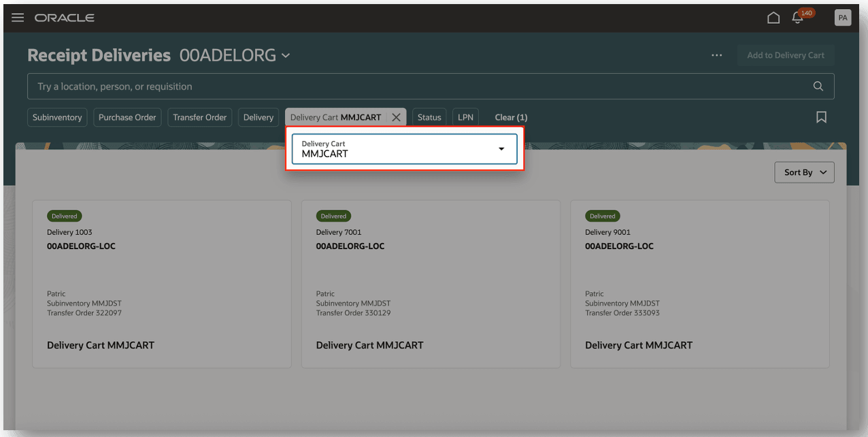Open the PA user profile avatar
868x437 pixels.
(843, 18)
